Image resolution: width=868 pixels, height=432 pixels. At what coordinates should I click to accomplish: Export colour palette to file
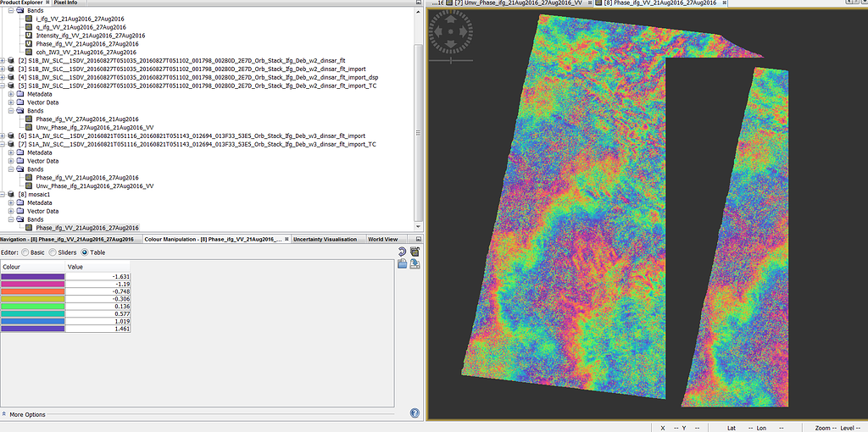[415, 264]
